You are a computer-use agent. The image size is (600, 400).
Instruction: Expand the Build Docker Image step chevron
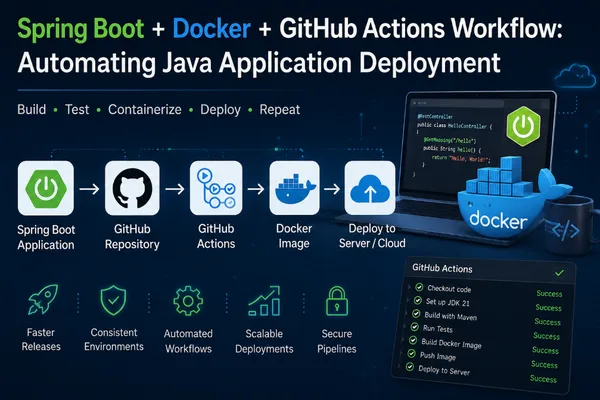[x=403, y=340]
